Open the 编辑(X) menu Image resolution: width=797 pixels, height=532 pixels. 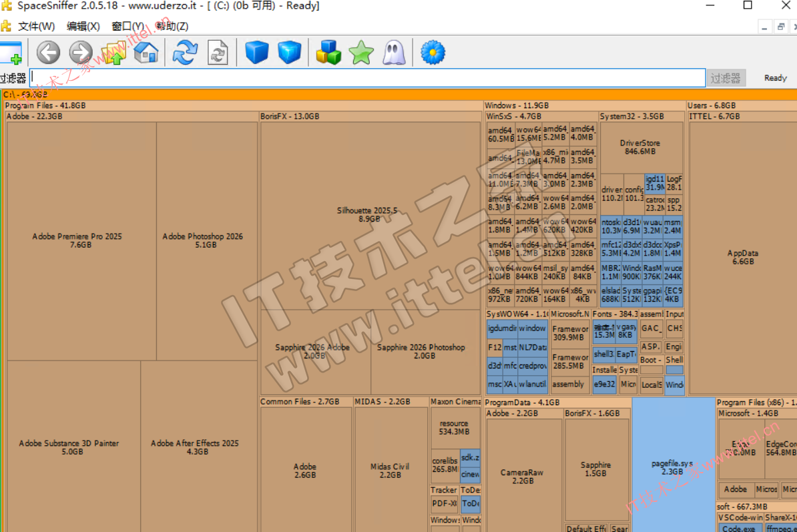[83, 27]
